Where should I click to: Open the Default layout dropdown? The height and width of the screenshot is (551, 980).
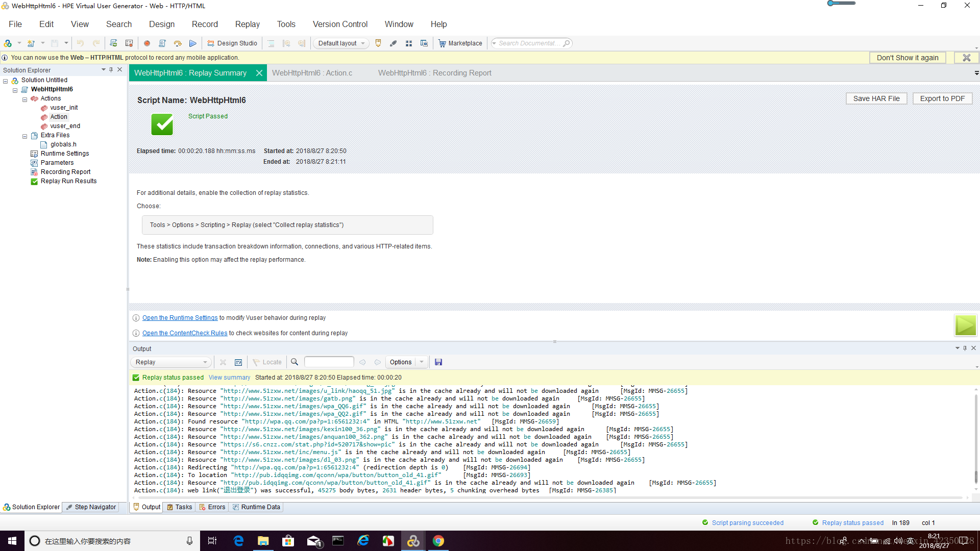pyautogui.click(x=341, y=43)
